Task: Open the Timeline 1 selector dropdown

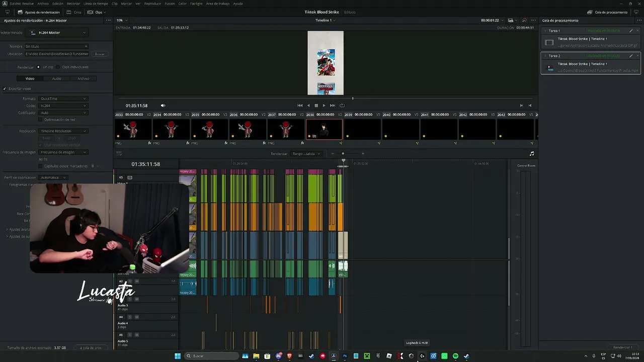Action: pos(326,20)
